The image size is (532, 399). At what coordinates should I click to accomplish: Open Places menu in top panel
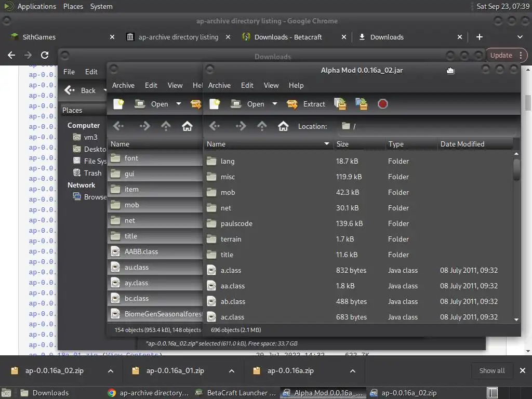[73, 6]
